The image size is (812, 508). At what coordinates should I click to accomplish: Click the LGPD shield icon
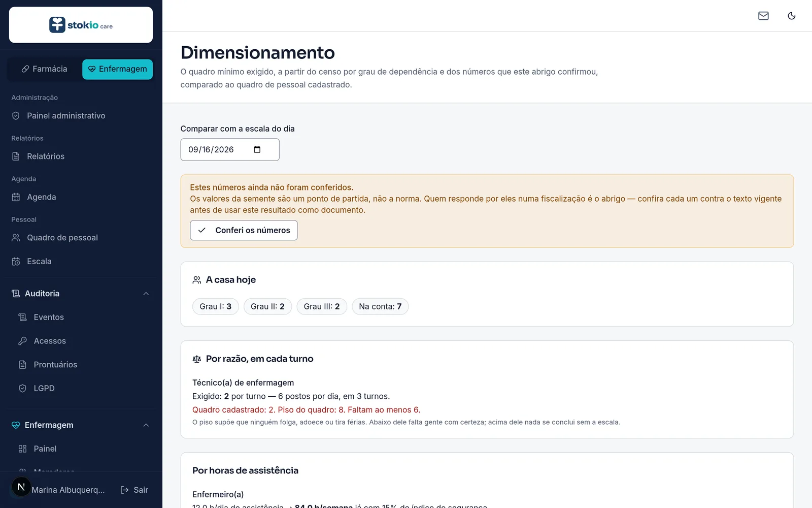tap(22, 388)
